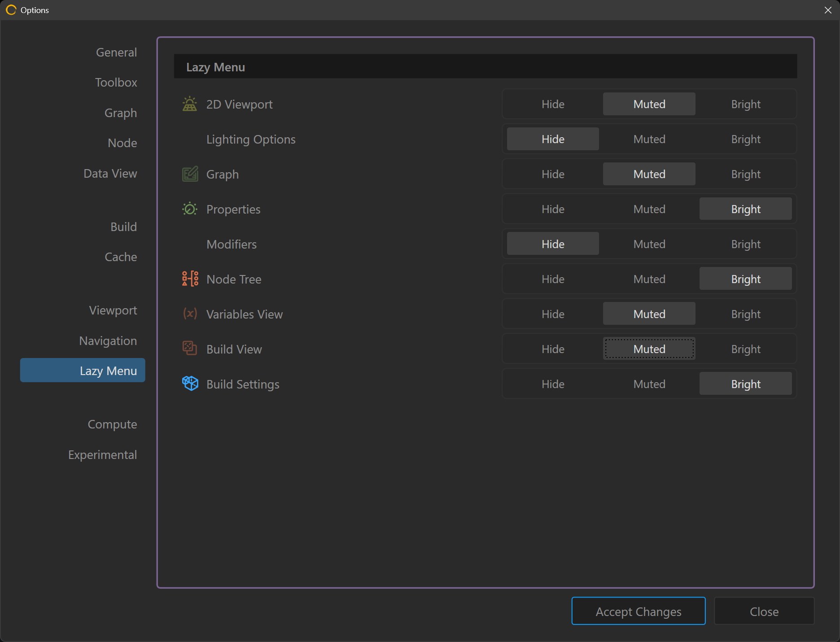
Task: Set 2D Viewport to Hide
Action: pyautogui.click(x=553, y=104)
